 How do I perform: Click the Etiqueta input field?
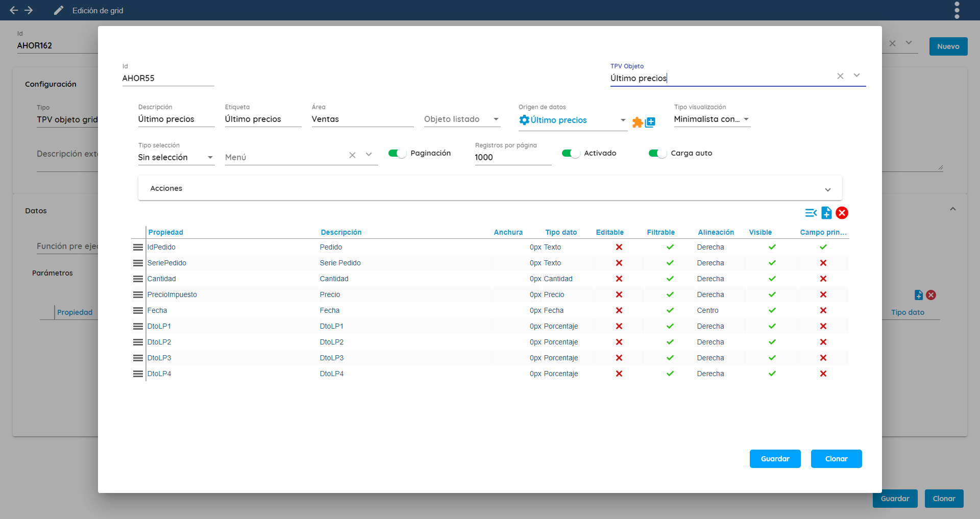coord(263,119)
